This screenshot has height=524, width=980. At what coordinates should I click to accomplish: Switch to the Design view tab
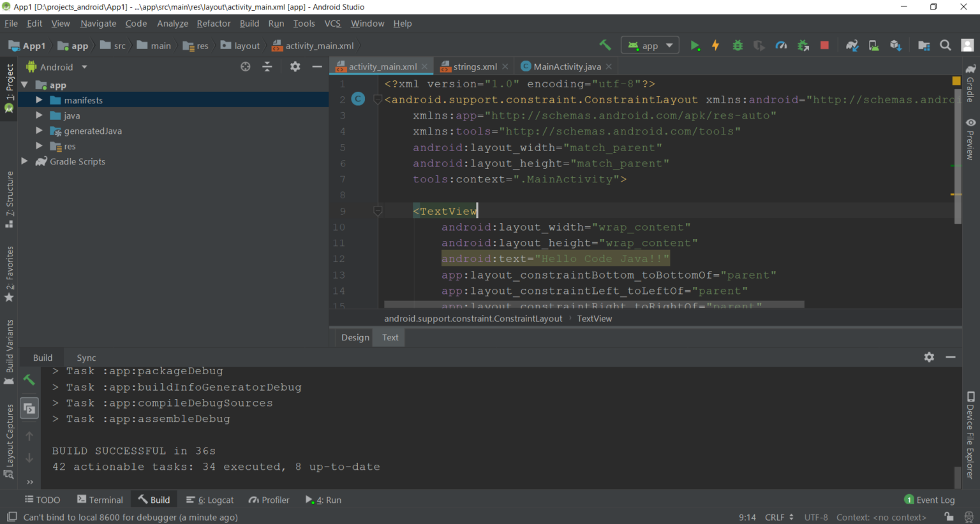coord(355,337)
